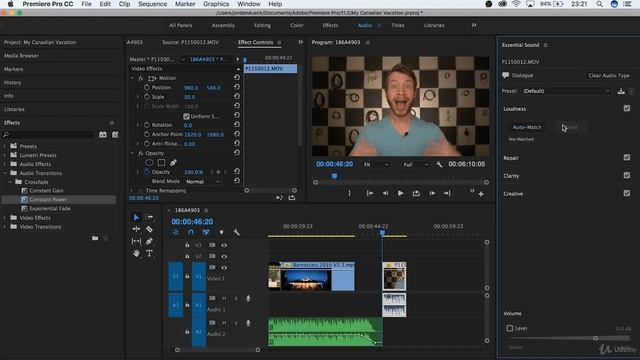Click the Auto-Match button

[527, 127]
